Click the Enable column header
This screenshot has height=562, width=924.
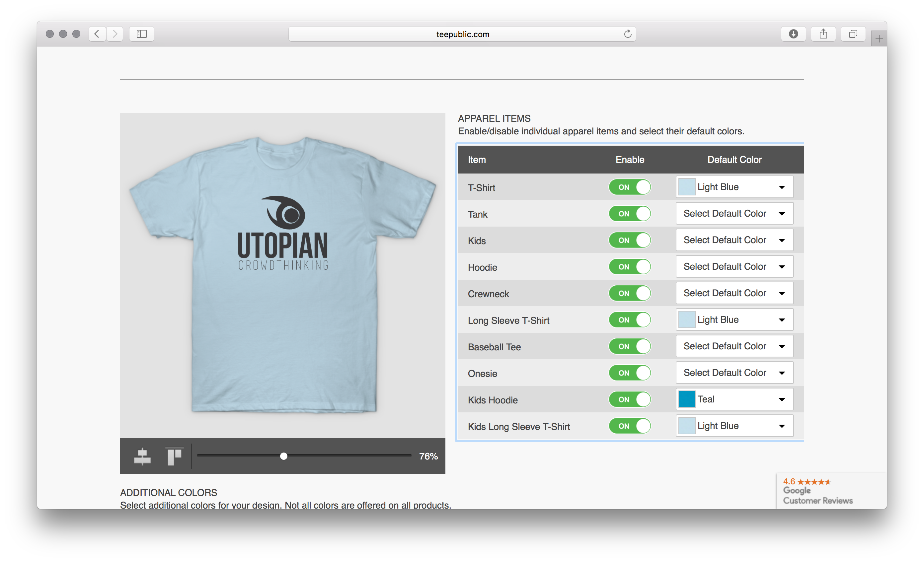point(630,160)
